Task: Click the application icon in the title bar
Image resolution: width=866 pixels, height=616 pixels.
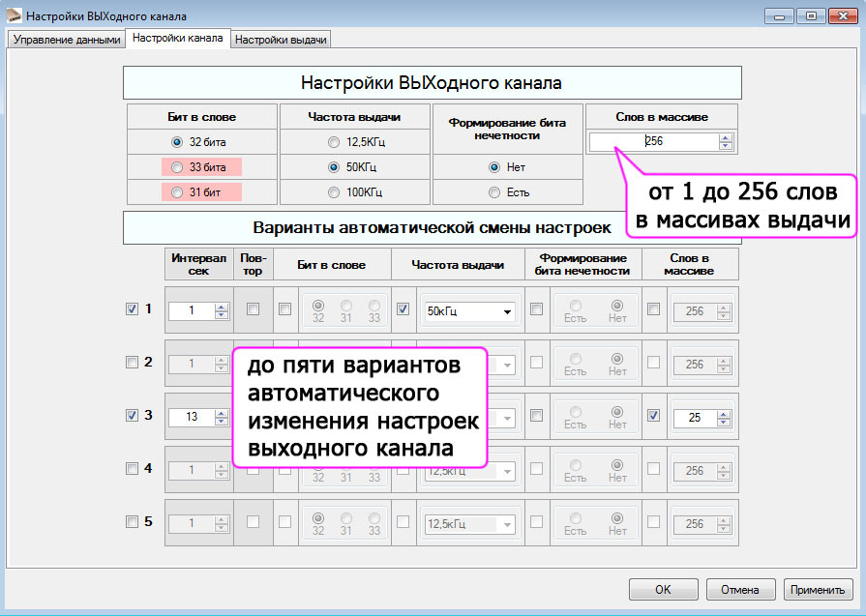Action: [x=13, y=16]
